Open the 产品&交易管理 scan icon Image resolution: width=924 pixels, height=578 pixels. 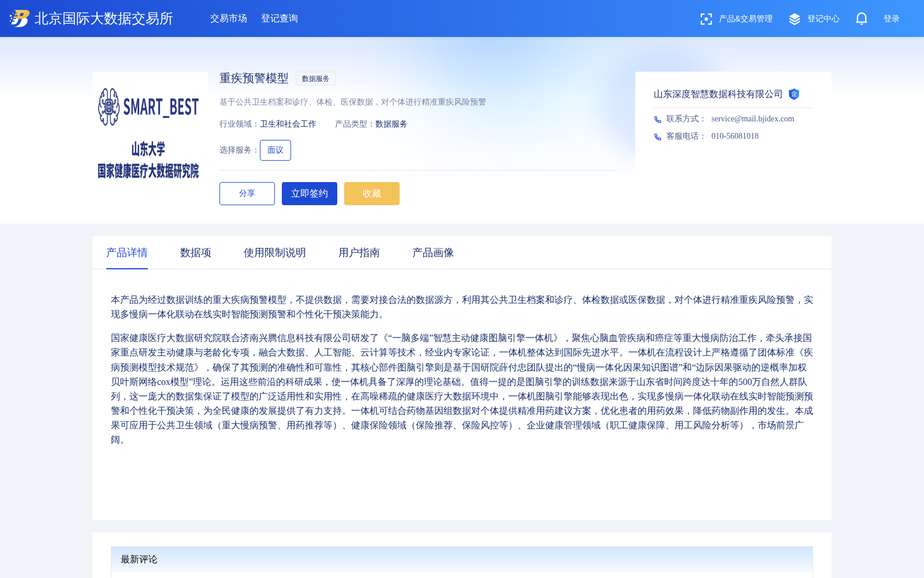pyautogui.click(x=706, y=19)
